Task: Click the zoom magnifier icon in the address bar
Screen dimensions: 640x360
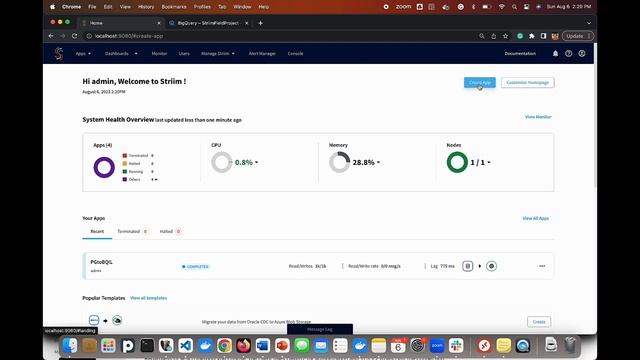Action: pos(482,36)
